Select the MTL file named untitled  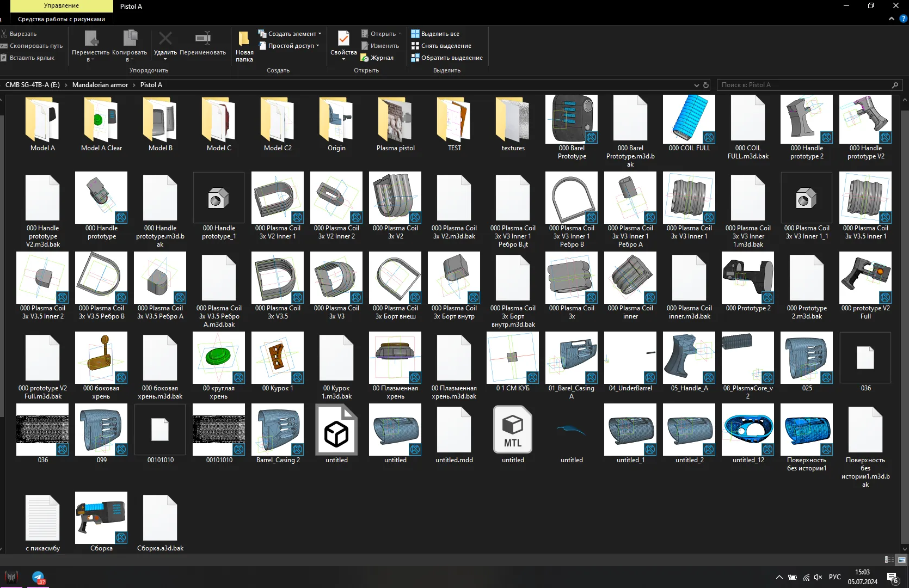[513, 434]
